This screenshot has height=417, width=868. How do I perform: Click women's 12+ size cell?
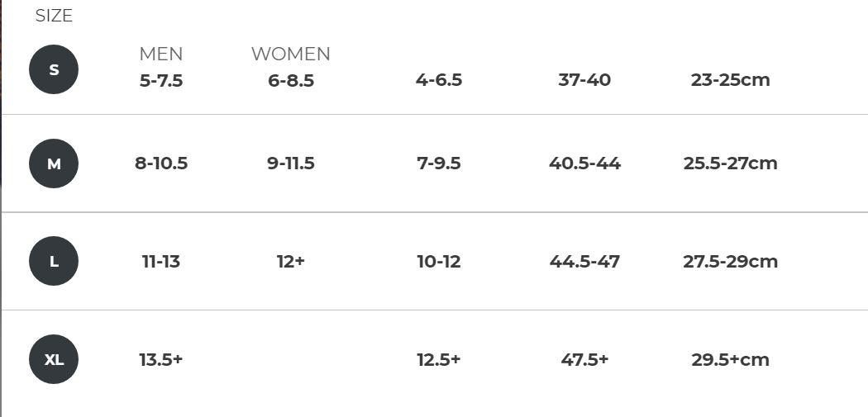point(291,261)
